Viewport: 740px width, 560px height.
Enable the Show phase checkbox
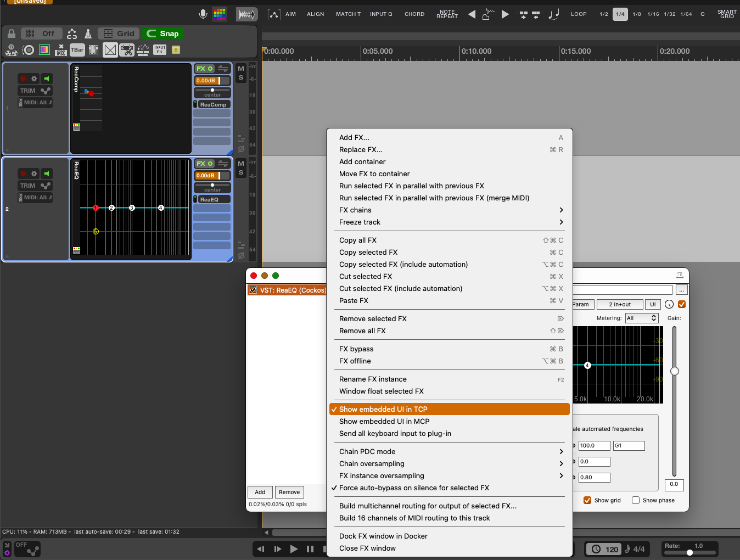[x=636, y=500]
